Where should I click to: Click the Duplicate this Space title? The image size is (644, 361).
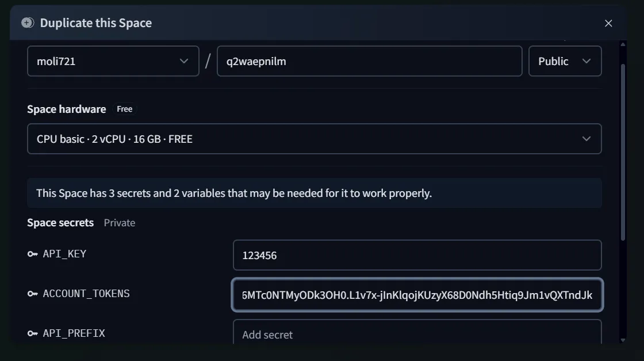96,23
